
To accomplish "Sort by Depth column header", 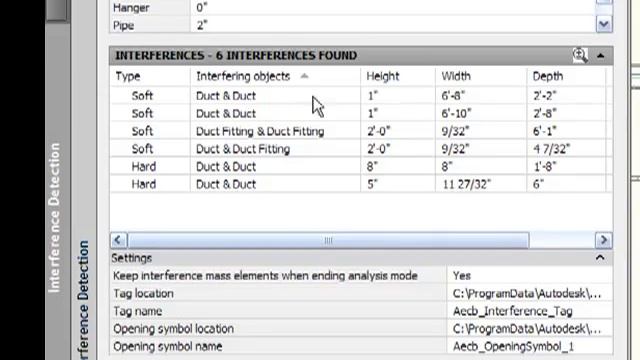I will click(x=567, y=76).
